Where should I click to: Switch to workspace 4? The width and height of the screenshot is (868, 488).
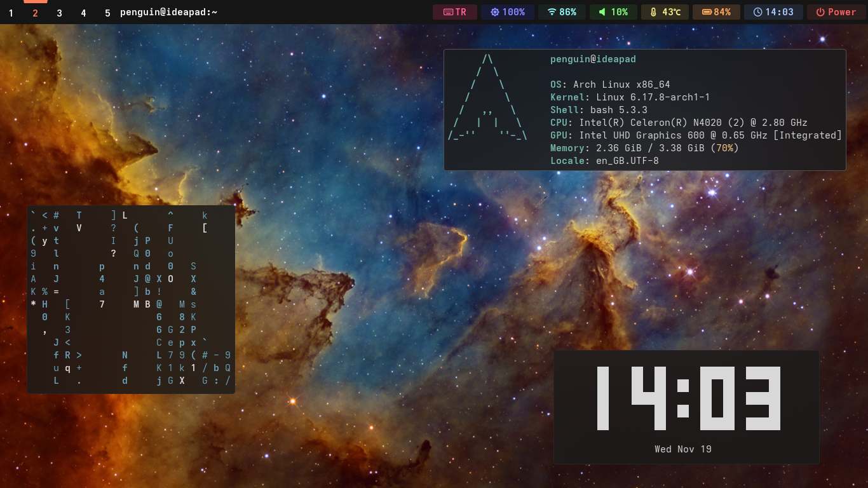coord(83,13)
